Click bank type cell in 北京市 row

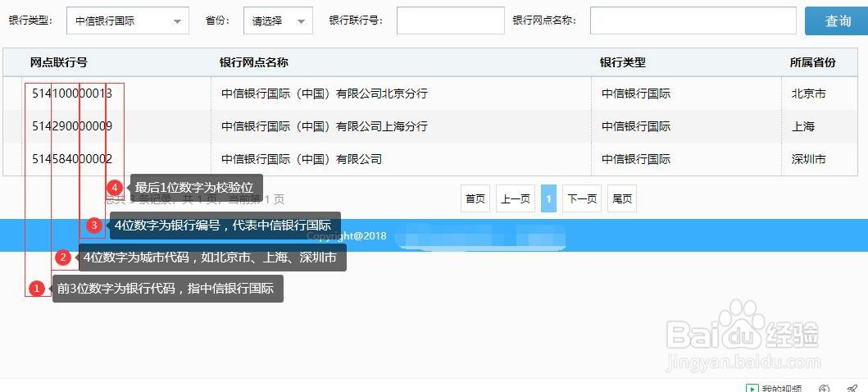(636, 93)
